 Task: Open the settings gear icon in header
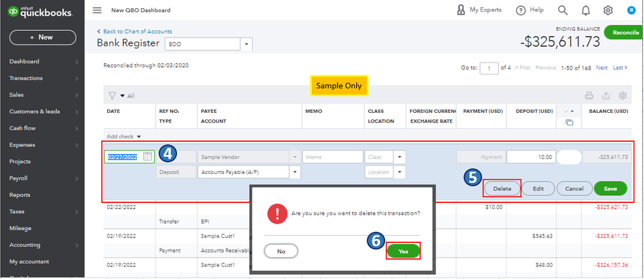point(608,10)
